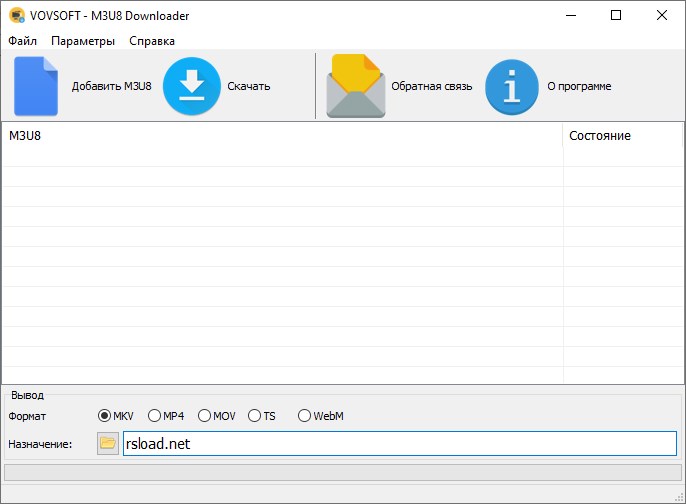Image resolution: width=686 pixels, height=504 pixels.
Task: Browse destination with the folder icon
Action: (x=108, y=443)
